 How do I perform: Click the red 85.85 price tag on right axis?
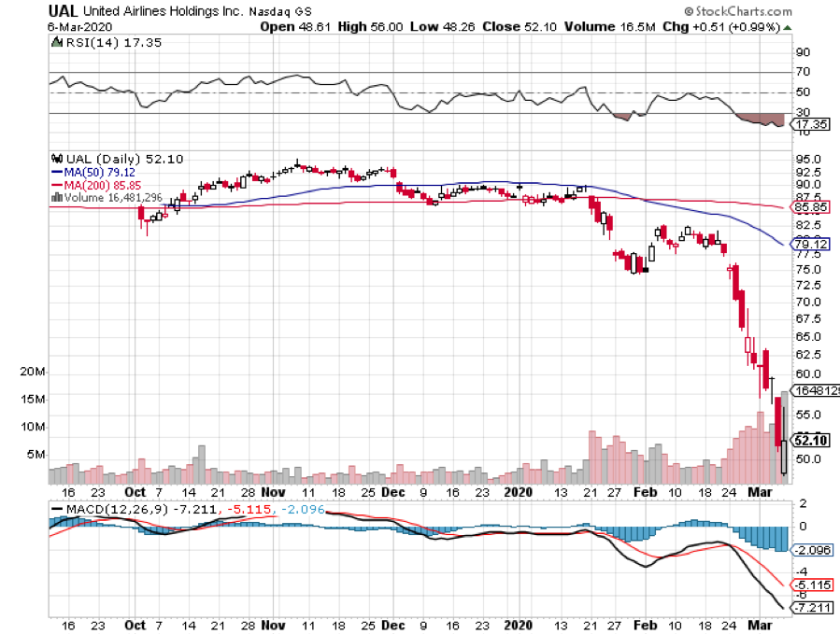click(810, 207)
